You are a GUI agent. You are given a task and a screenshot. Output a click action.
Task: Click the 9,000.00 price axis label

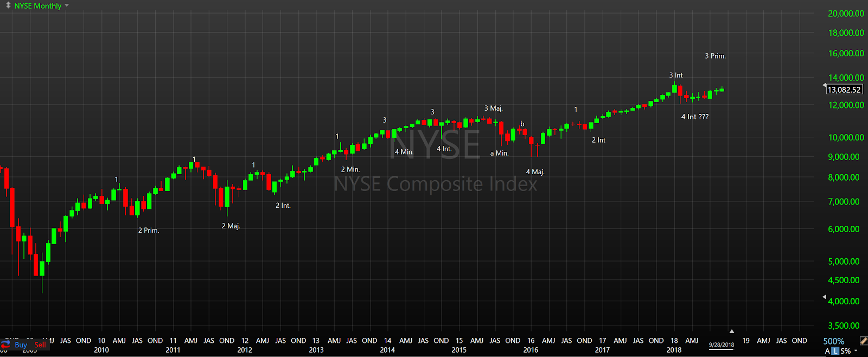click(x=844, y=157)
